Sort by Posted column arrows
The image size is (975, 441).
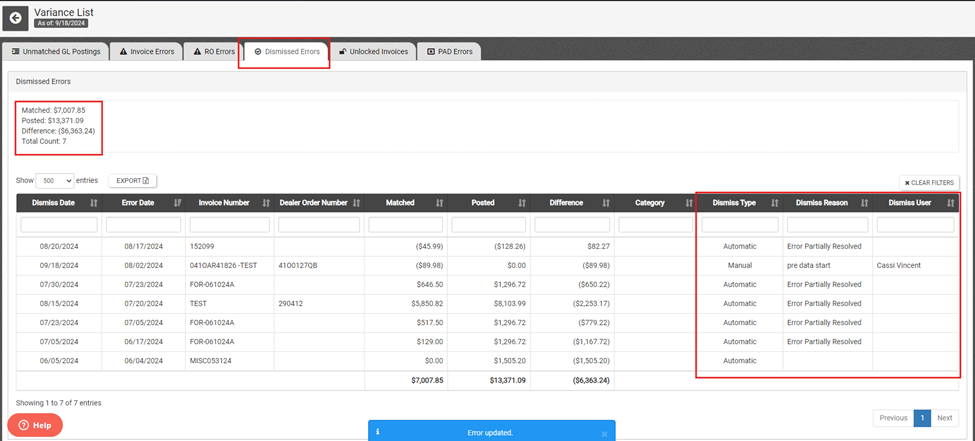pyautogui.click(x=522, y=203)
